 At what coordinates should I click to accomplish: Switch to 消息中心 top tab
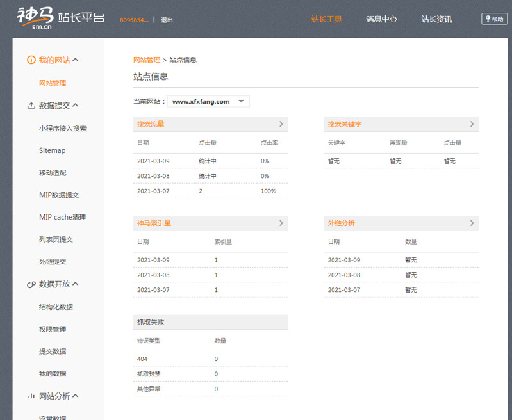[x=381, y=19]
